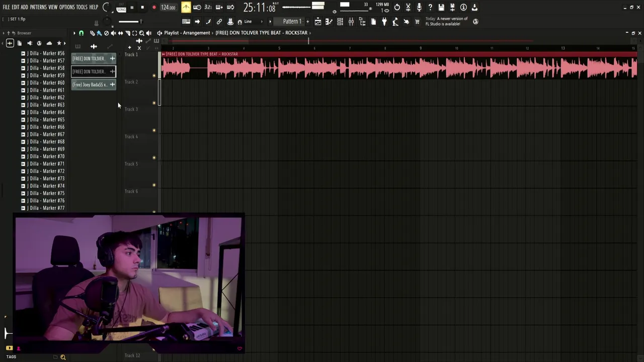
Task: Click the save floppy disk icon
Action: click(441, 7)
